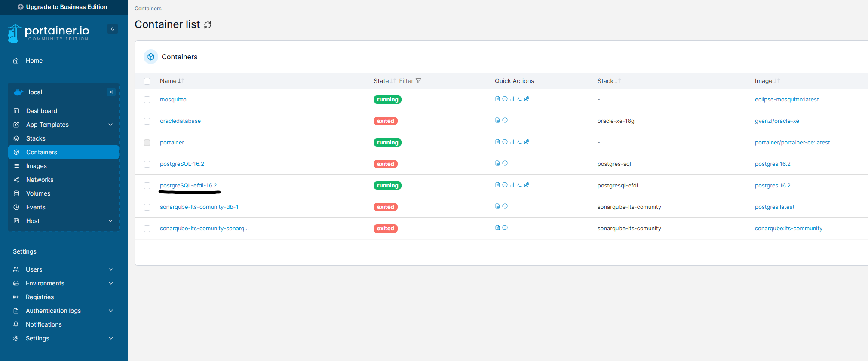Refresh the container list

pyautogui.click(x=208, y=25)
